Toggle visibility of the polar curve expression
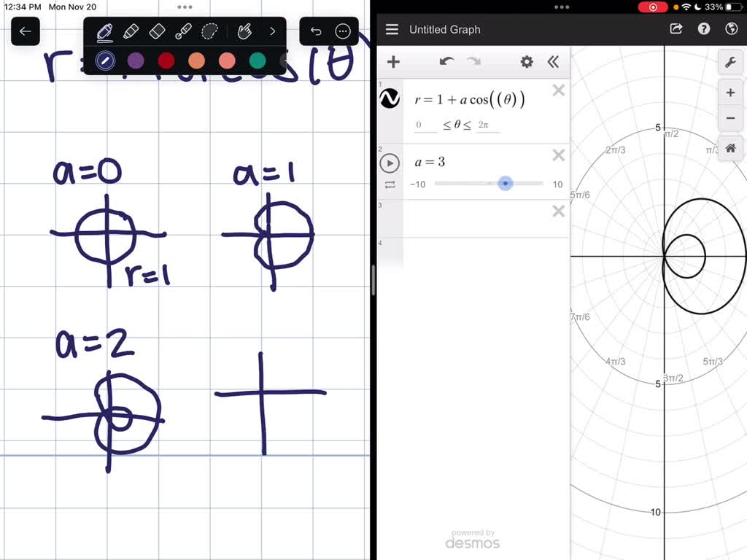 (x=390, y=98)
